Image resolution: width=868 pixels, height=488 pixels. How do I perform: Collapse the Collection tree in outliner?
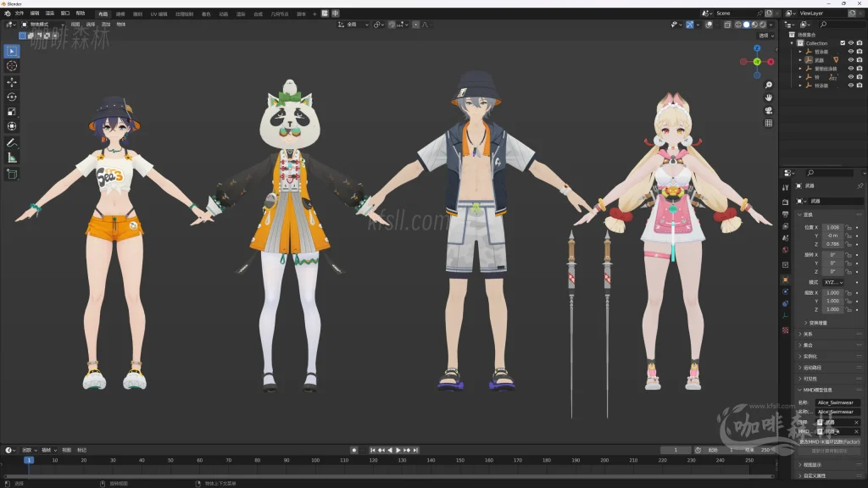[792, 43]
